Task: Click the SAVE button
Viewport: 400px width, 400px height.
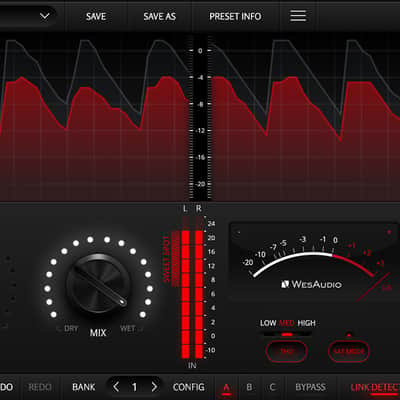Action: click(x=96, y=16)
